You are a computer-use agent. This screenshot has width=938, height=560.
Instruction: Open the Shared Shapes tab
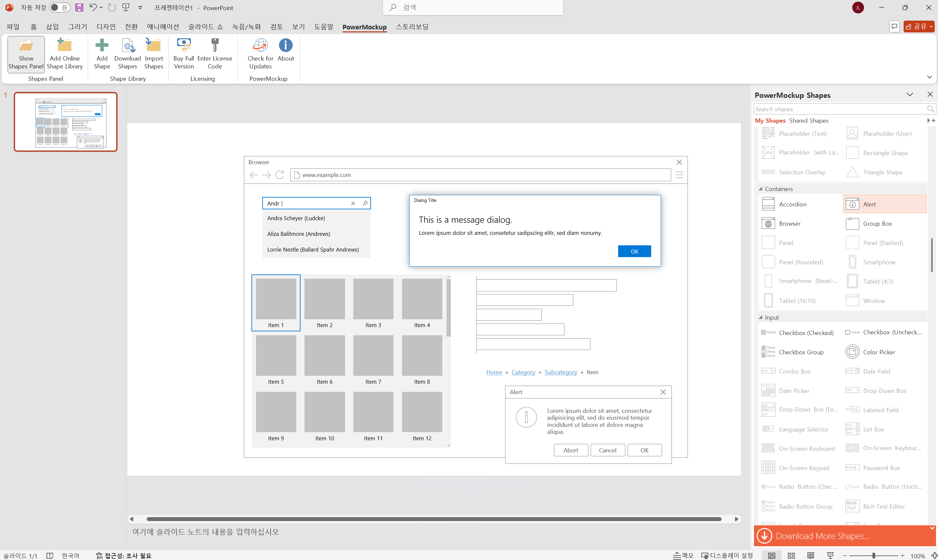click(x=808, y=120)
